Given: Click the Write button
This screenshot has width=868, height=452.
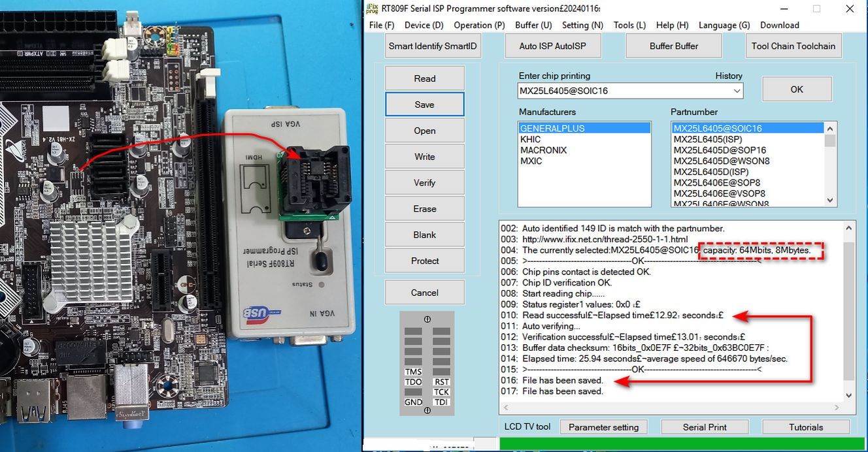Looking at the screenshot, I should [425, 157].
